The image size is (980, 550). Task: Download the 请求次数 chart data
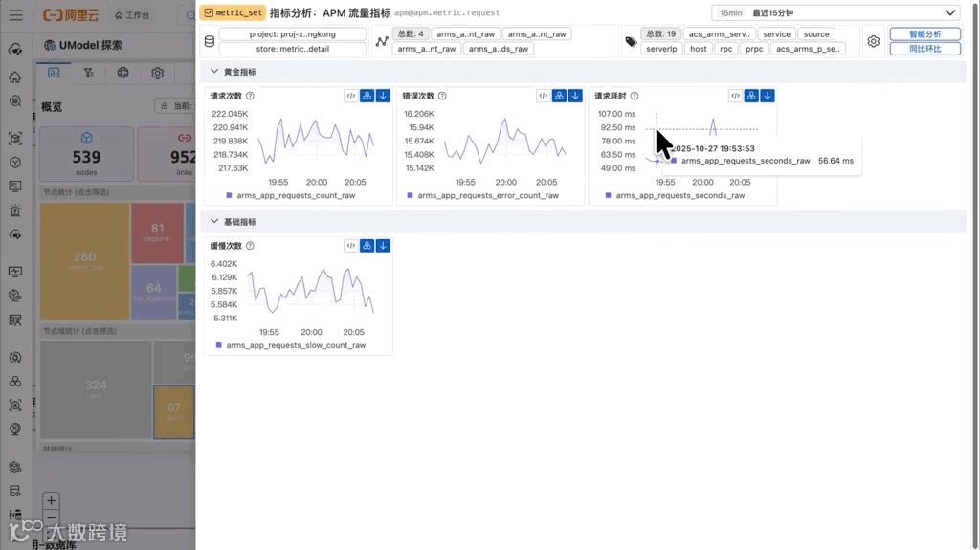[x=383, y=96]
